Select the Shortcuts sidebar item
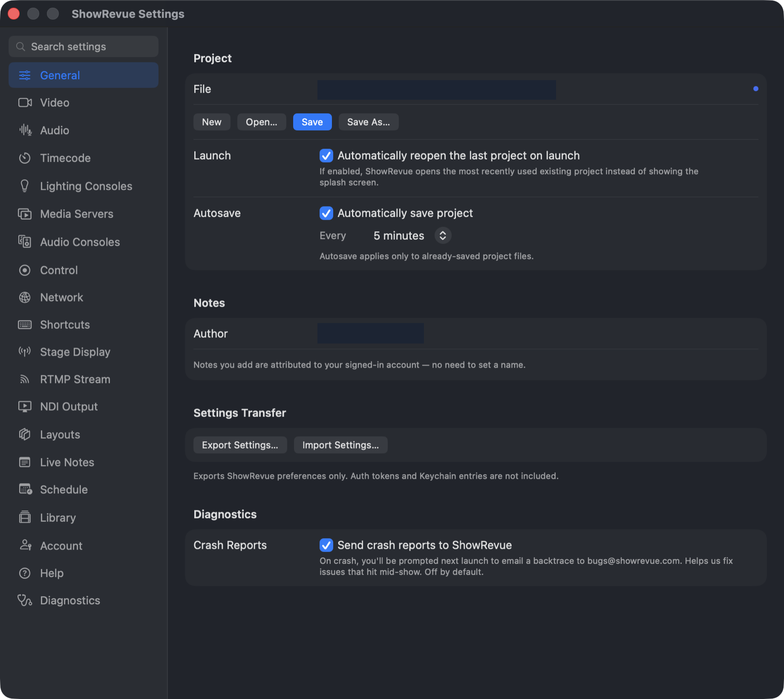 [x=83, y=325]
